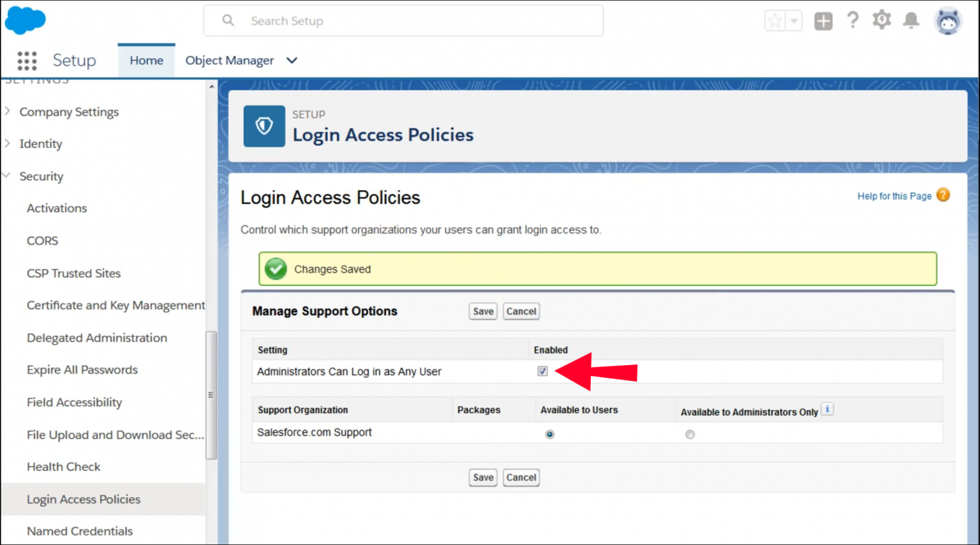Image resolution: width=980 pixels, height=545 pixels.
Task: Select Available to Users for Salesforce.com Support
Action: [x=549, y=434]
